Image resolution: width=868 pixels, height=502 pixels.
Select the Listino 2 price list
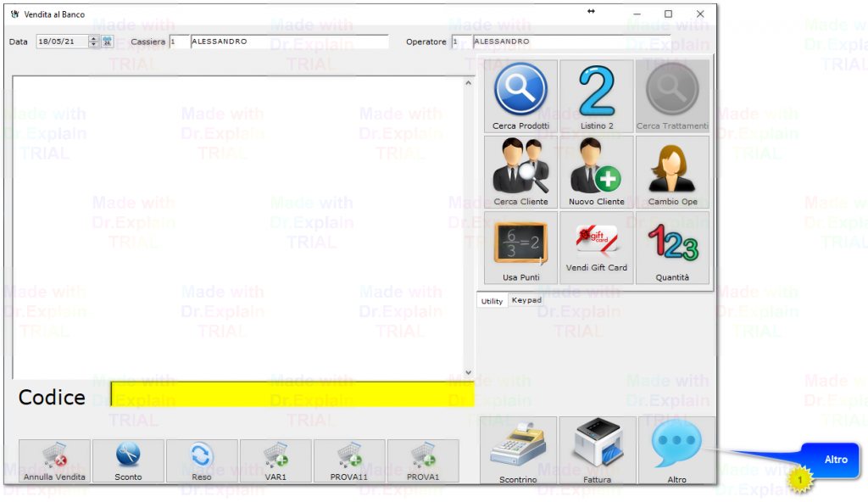(597, 95)
